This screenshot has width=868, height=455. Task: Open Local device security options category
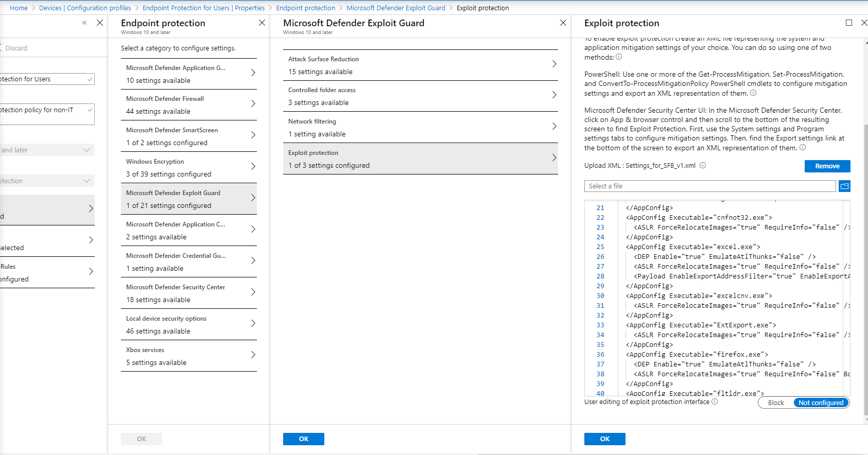(189, 325)
